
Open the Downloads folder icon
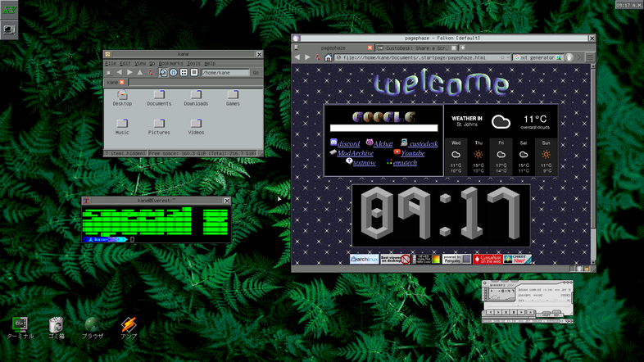[x=196, y=98]
